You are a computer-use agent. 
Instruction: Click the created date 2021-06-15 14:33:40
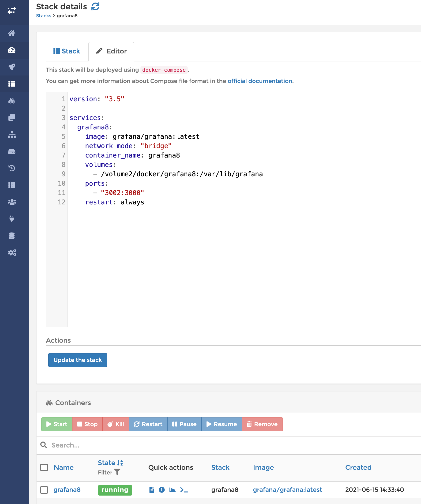pos(374,490)
